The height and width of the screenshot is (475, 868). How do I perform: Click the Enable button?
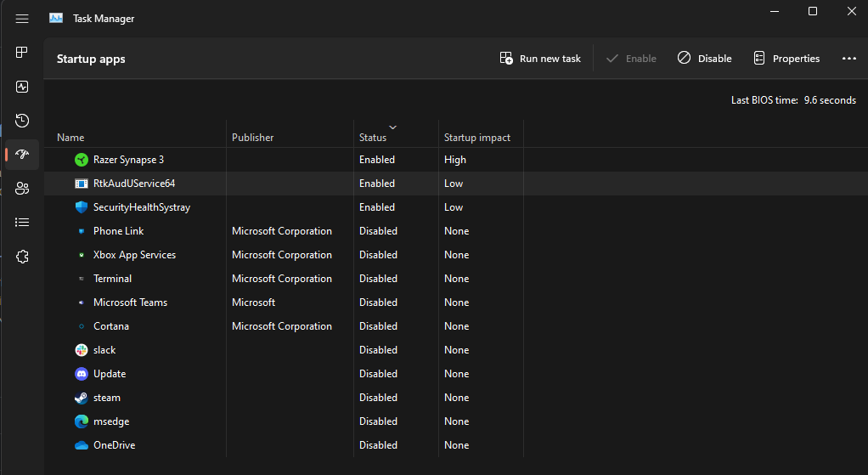pyautogui.click(x=631, y=58)
